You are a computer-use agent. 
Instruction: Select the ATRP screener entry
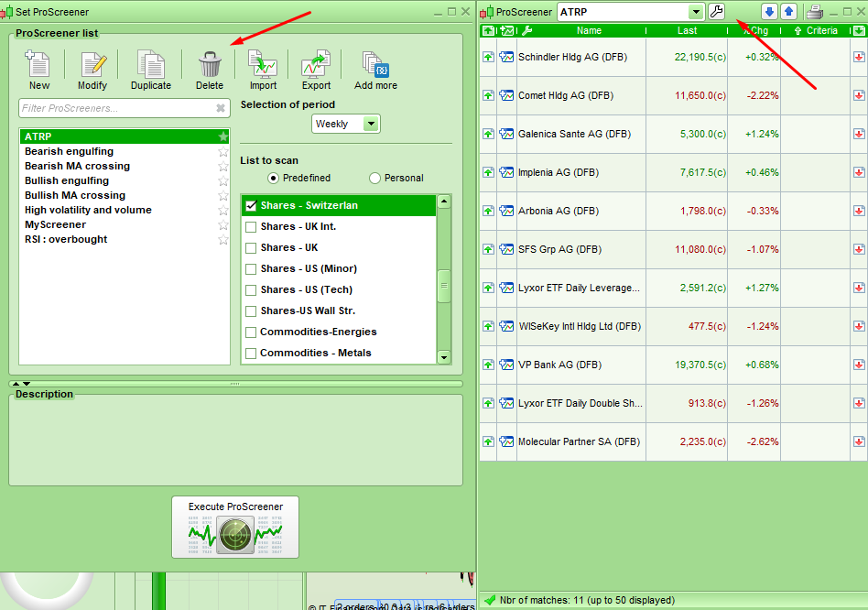[124, 136]
